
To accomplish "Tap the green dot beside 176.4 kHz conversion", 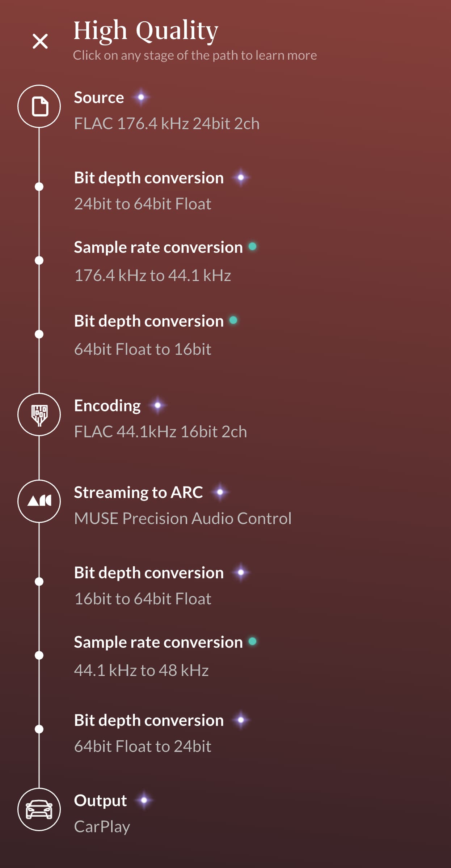I will pyautogui.click(x=253, y=247).
